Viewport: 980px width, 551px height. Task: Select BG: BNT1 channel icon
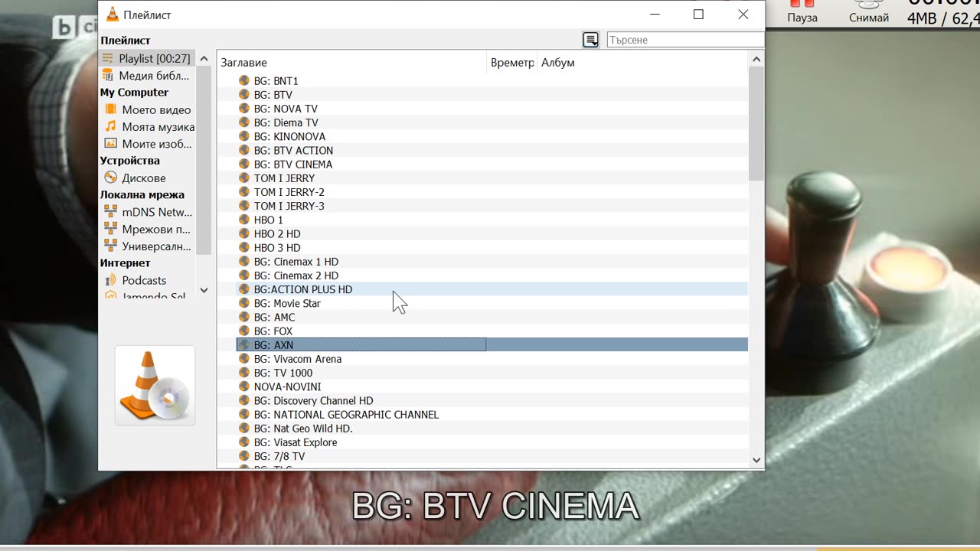(x=244, y=80)
